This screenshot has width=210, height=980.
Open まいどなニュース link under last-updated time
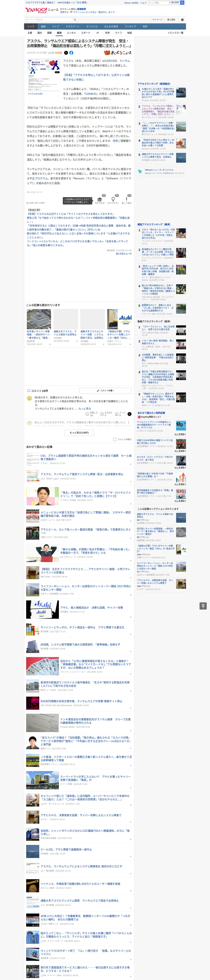pyautogui.click(x=123, y=254)
